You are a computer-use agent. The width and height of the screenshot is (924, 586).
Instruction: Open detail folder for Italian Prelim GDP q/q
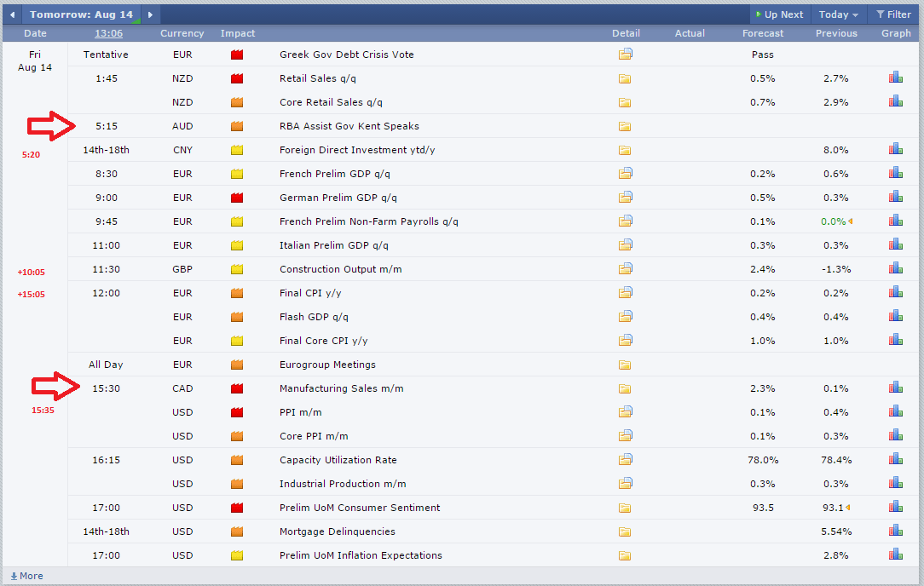625,245
